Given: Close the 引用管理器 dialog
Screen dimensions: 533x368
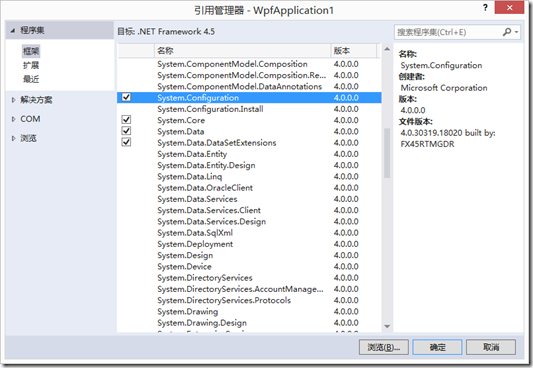Looking at the screenshot, I should 509,8.
